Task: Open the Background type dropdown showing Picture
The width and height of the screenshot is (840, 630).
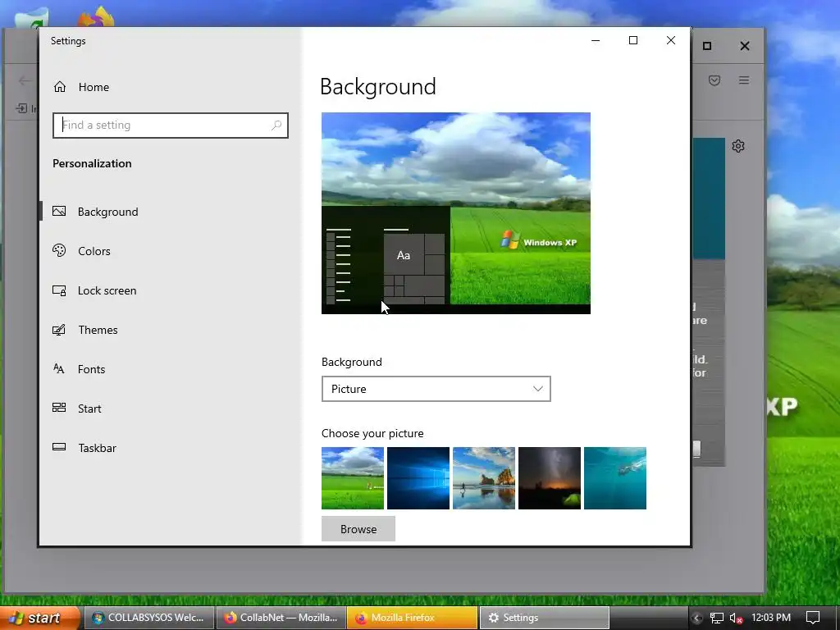Action: 436,389
